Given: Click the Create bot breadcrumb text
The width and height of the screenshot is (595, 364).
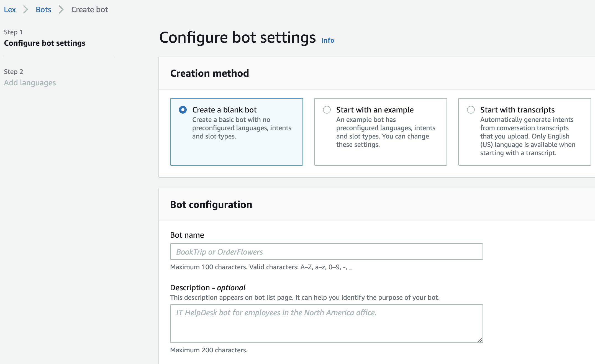Looking at the screenshot, I should point(89,10).
